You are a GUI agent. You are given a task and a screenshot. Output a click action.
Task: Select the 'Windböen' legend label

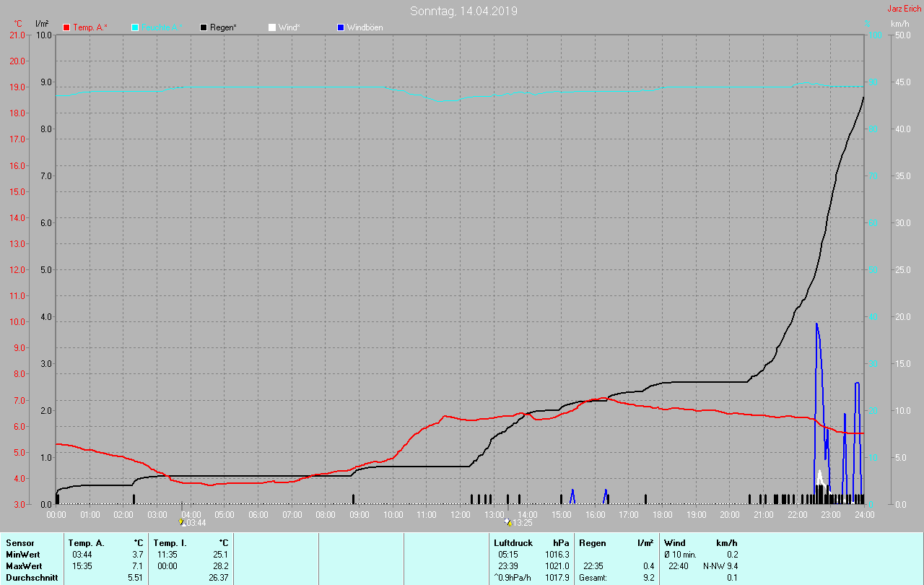(365, 27)
